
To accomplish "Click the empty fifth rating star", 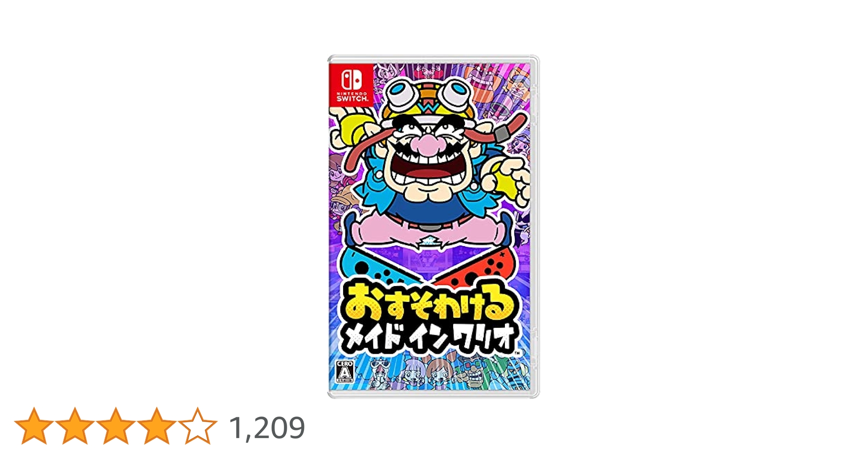I will 197,425.
